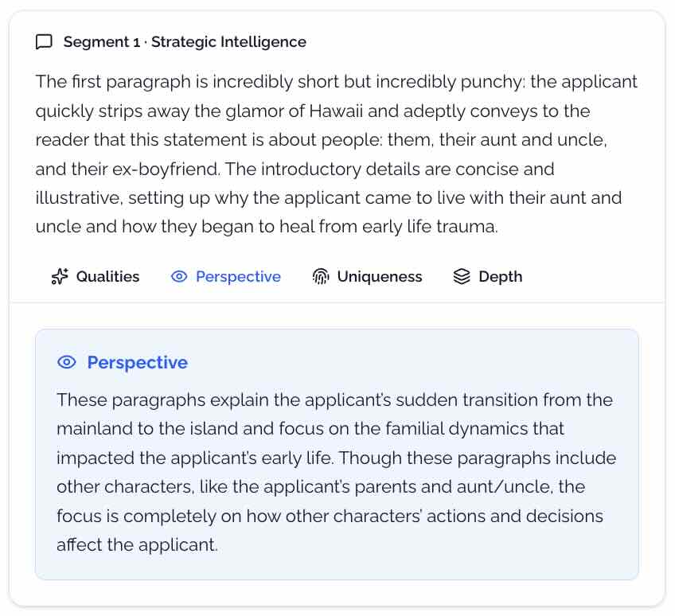Click the speech bubble icon beside Segment 1

coord(44,41)
